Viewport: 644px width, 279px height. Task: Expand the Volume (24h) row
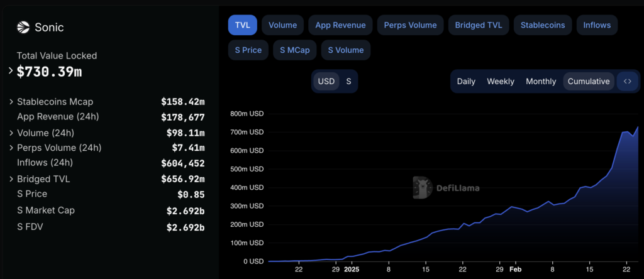pos(11,133)
